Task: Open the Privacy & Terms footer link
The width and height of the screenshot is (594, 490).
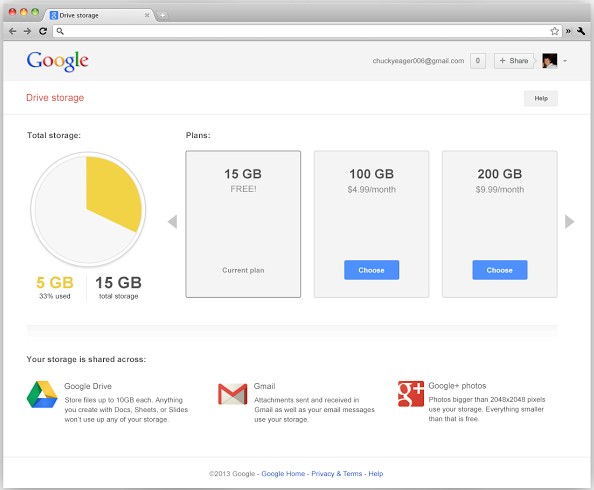Action: pyautogui.click(x=336, y=474)
